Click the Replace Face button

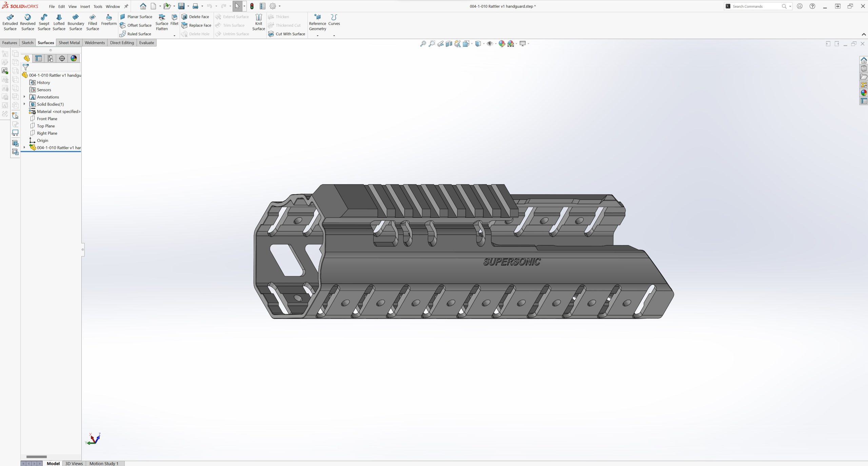click(x=196, y=25)
